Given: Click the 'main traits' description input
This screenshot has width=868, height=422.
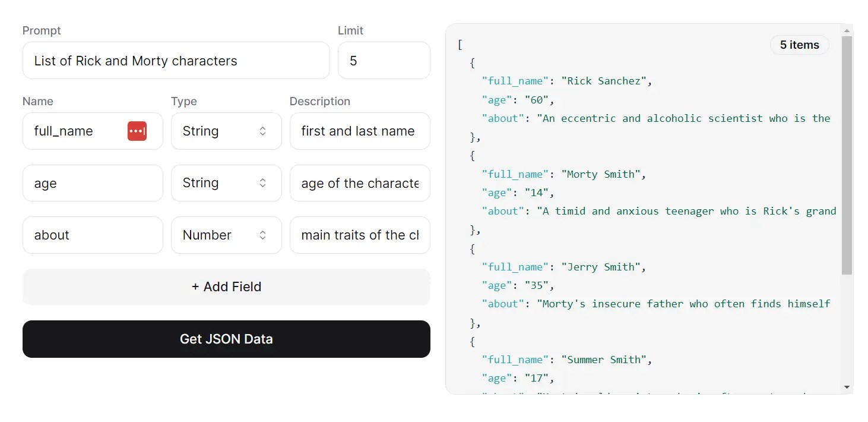Looking at the screenshot, I should 359,235.
